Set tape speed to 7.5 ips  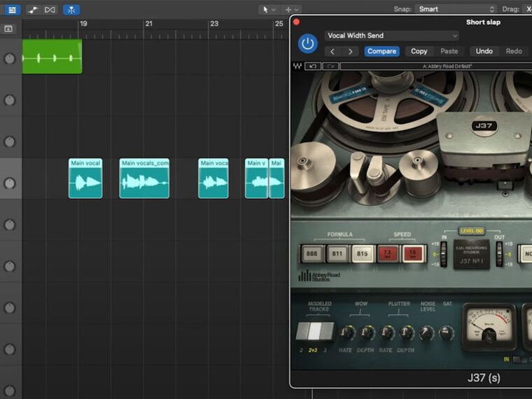[388, 253]
